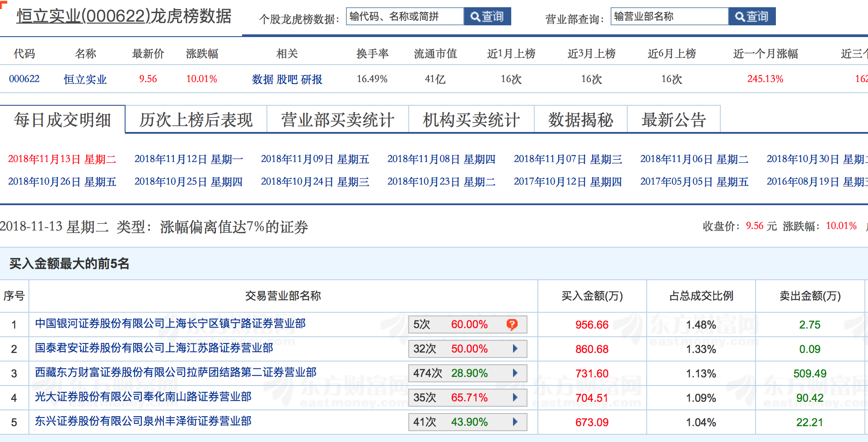This screenshot has width=868, height=442.
Task: Switch to the 历次上榜后表现 tab
Action: (x=196, y=120)
